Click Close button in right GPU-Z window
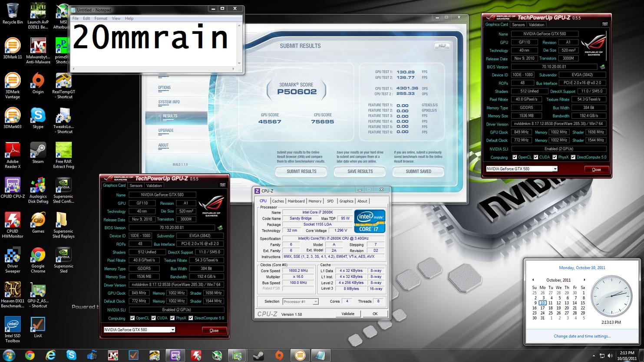This screenshot has width=644, height=362. click(596, 169)
